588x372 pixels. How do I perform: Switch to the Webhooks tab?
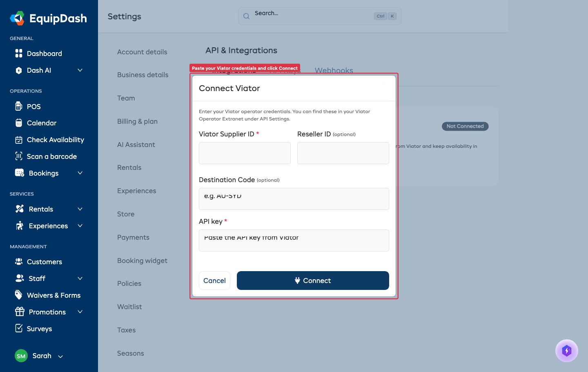tap(334, 70)
